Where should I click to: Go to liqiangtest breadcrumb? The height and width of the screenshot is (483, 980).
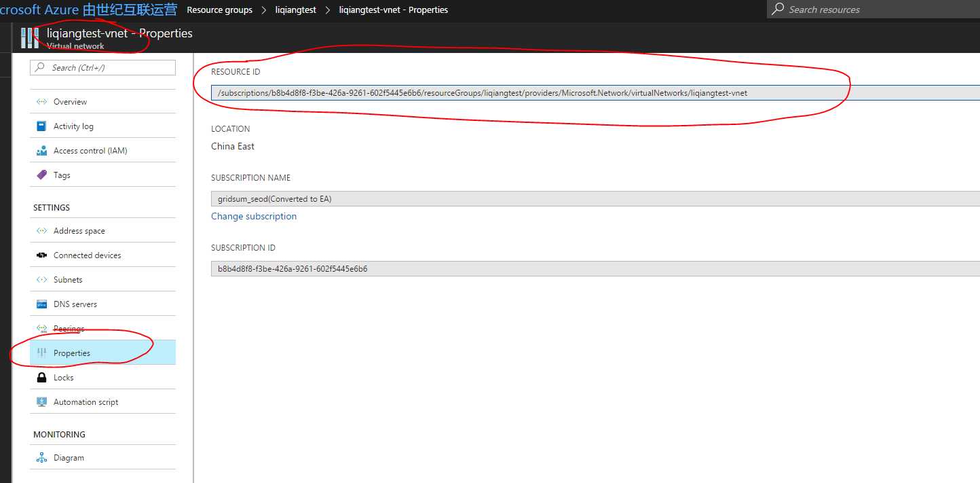[295, 10]
